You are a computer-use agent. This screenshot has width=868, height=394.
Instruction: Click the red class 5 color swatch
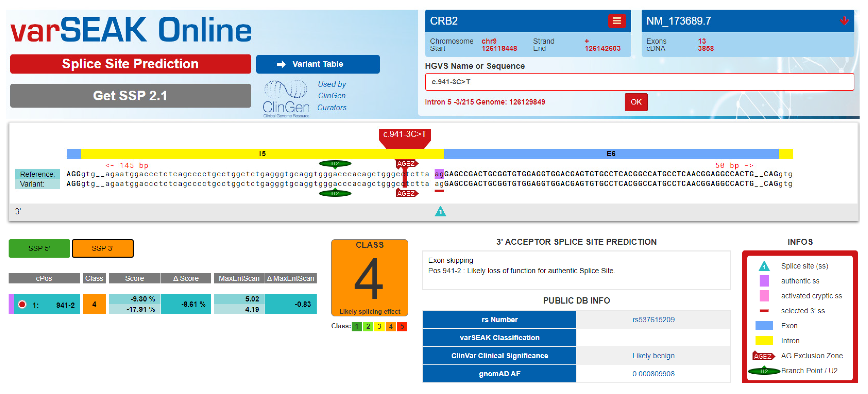(x=402, y=327)
